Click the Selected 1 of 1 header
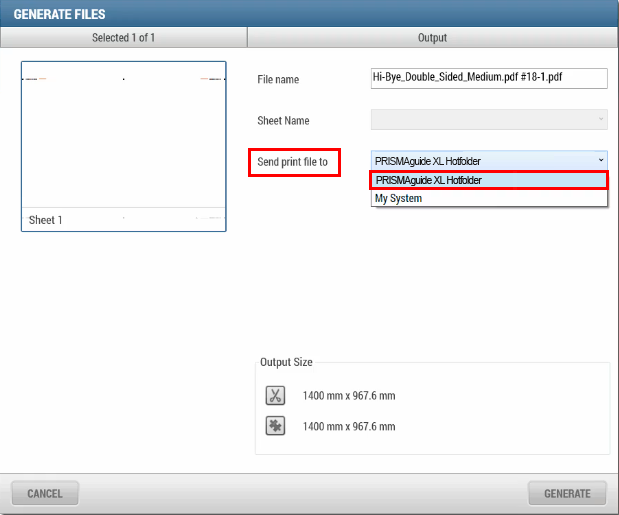The image size is (619, 515). coord(123,38)
